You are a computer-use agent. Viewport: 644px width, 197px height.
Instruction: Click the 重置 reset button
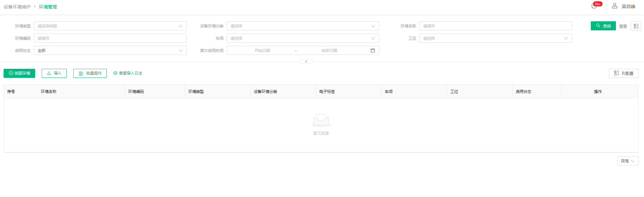pos(623,26)
